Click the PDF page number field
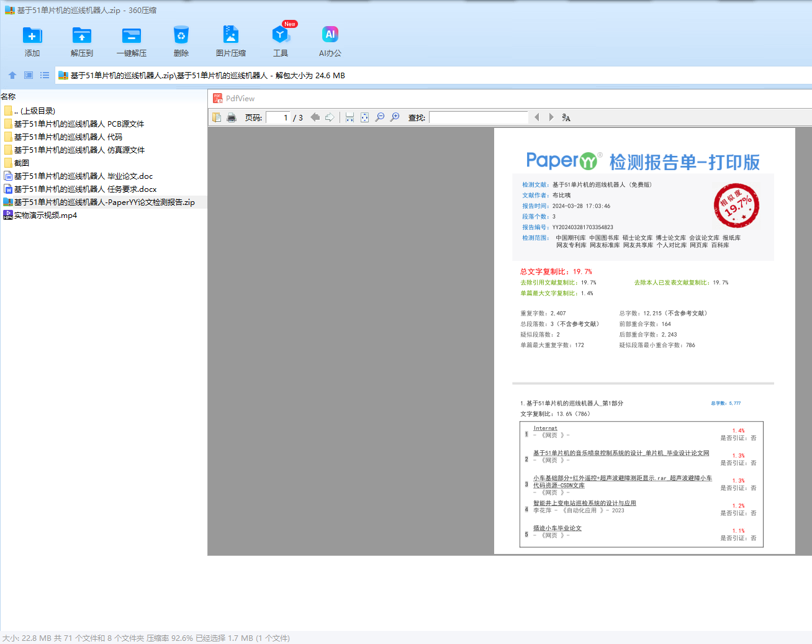The width and height of the screenshot is (812, 644). tap(279, 117)
